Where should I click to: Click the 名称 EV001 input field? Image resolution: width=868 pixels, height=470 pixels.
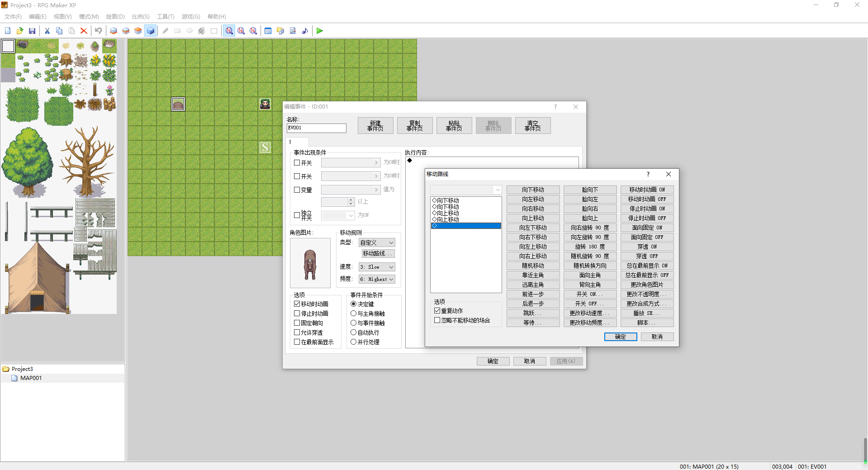pyautogui.click(x=317, y=128)
